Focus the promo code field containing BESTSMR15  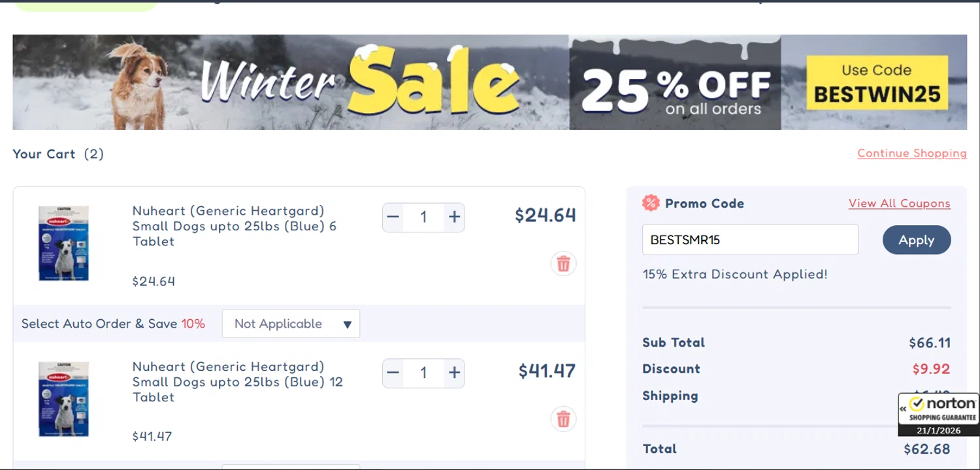pyautogui.click(x=750, y=240)
